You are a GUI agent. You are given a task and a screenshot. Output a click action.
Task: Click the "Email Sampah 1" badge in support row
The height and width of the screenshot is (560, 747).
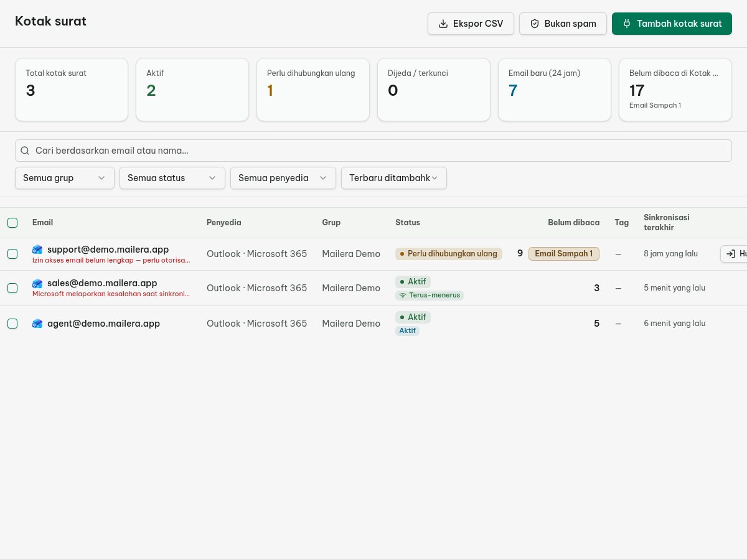(564, 254)
